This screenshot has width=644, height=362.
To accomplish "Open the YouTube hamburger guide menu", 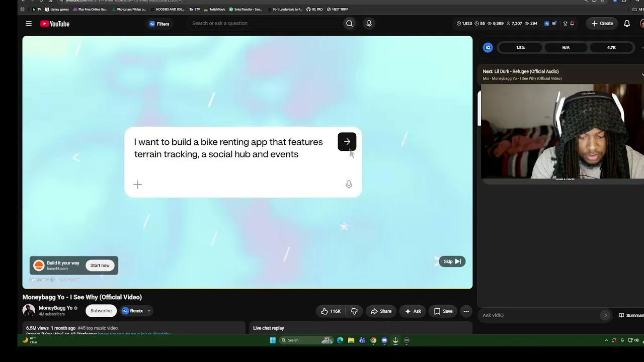I will point(29,24).
